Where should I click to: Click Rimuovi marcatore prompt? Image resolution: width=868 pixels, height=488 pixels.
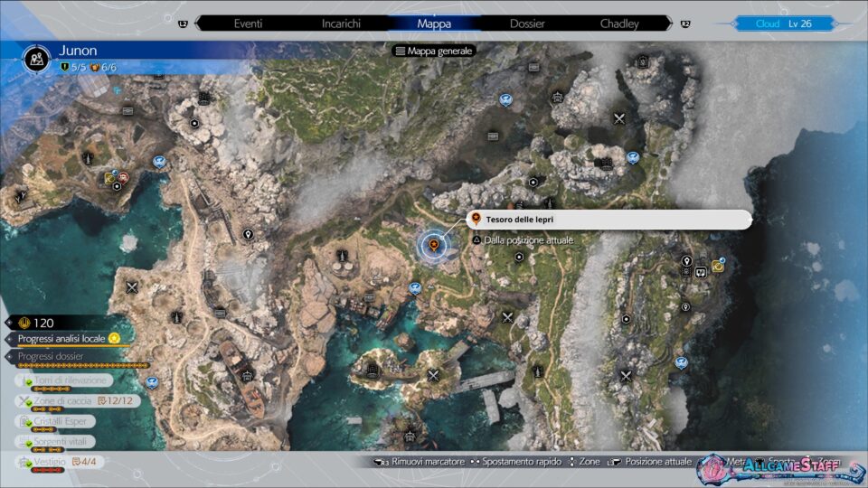pos(420,462)
